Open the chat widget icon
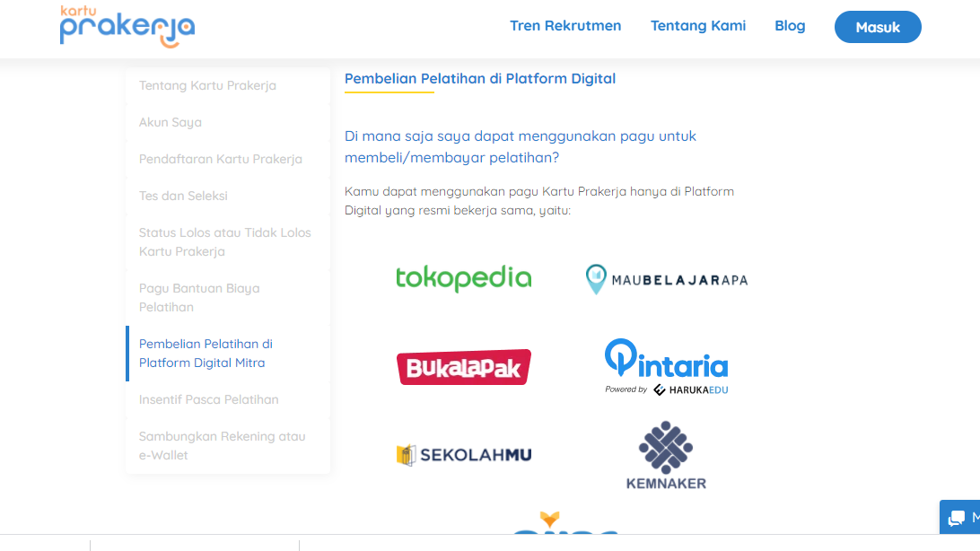 pos(957,518)
